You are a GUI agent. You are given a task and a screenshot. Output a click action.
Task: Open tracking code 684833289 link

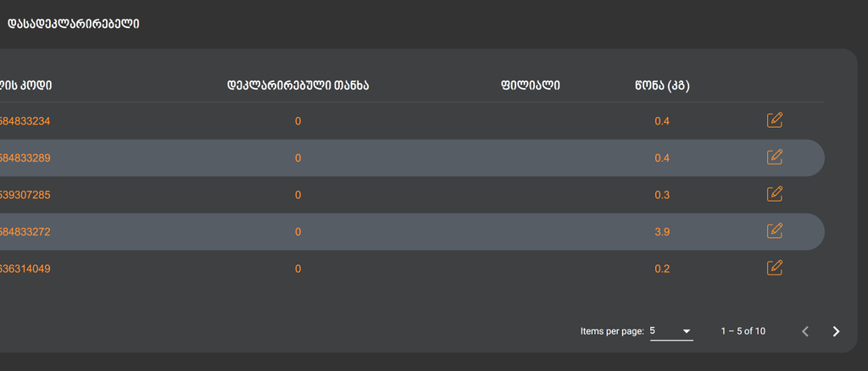[x=25, y=158]
